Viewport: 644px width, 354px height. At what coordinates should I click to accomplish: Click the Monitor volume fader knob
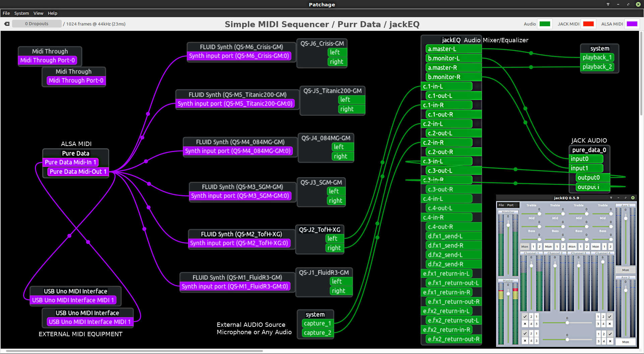(508, 225)
